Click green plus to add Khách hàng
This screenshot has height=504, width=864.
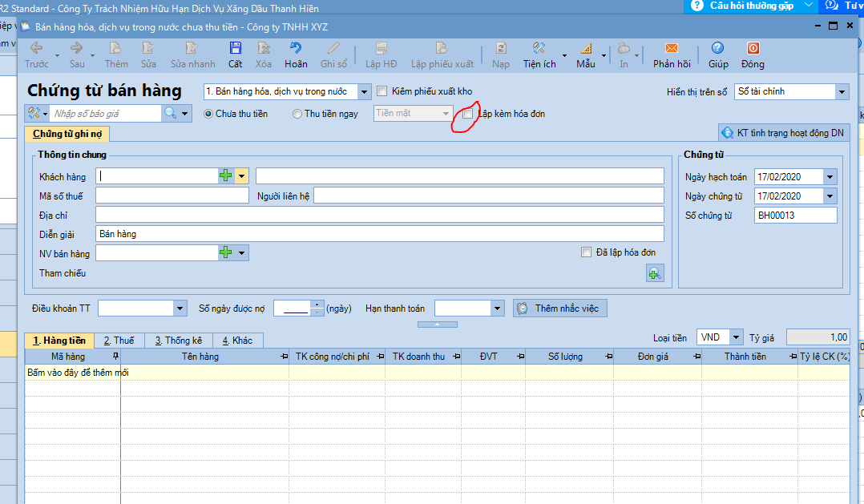pos(226,176)
